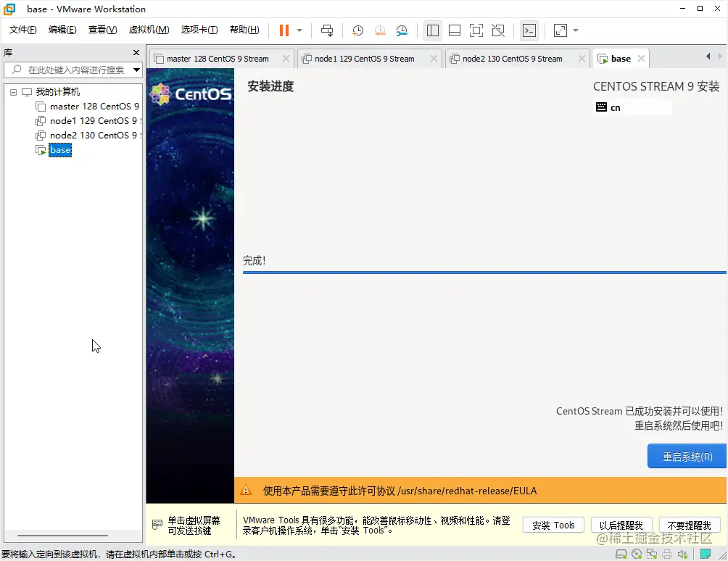Click the network adapter status bar icon
Screen dimensions: 728x561
point(652,554)
